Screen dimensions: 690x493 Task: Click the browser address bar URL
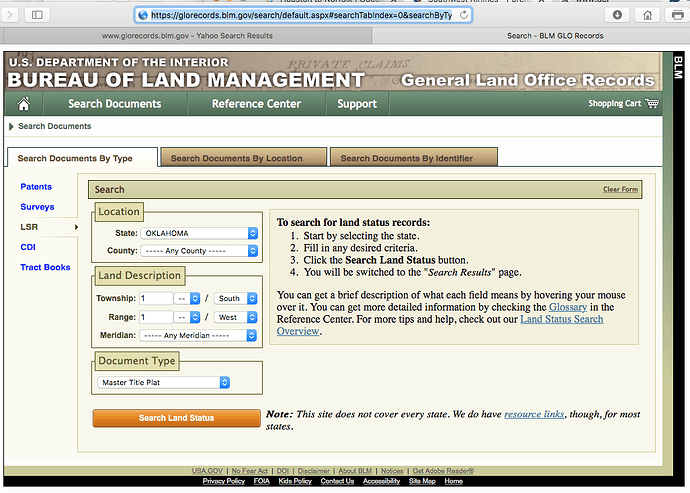pyautogui.click(x=301, y=15)
